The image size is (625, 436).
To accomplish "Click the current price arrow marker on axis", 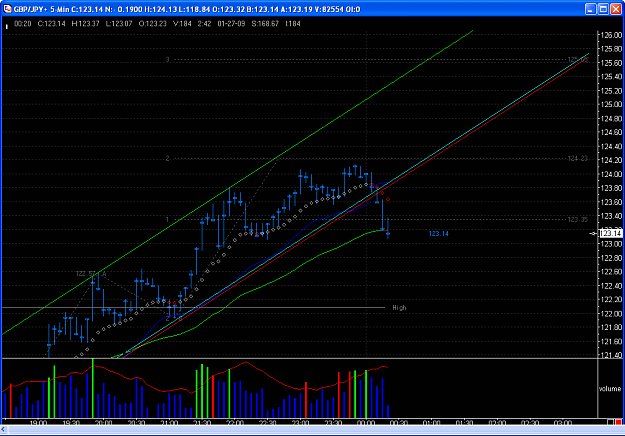I will point(593,234).
